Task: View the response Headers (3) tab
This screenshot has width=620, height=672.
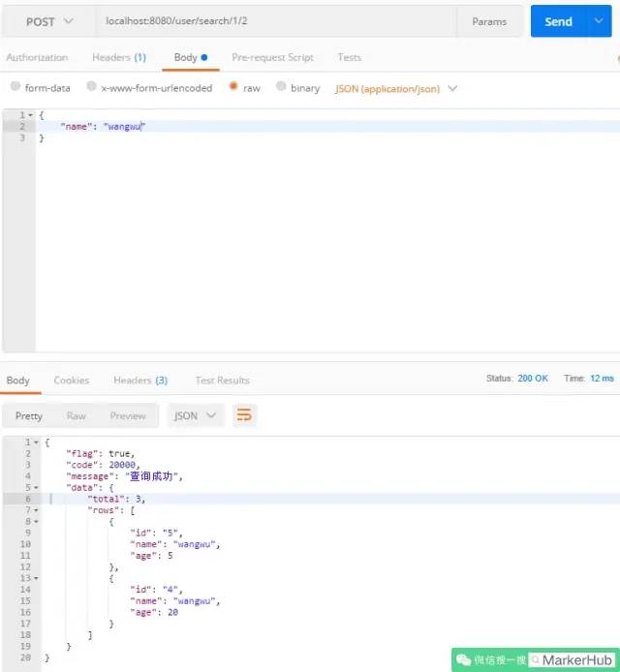Action: point(140,381)
